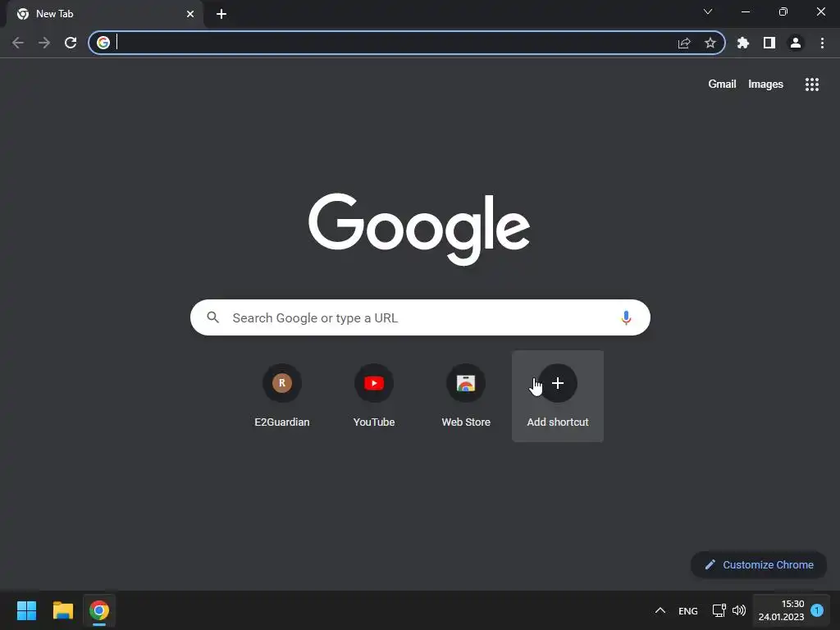Click the ENG language indicator
Screen dimensions: 840x630
[x=688, y=610]
